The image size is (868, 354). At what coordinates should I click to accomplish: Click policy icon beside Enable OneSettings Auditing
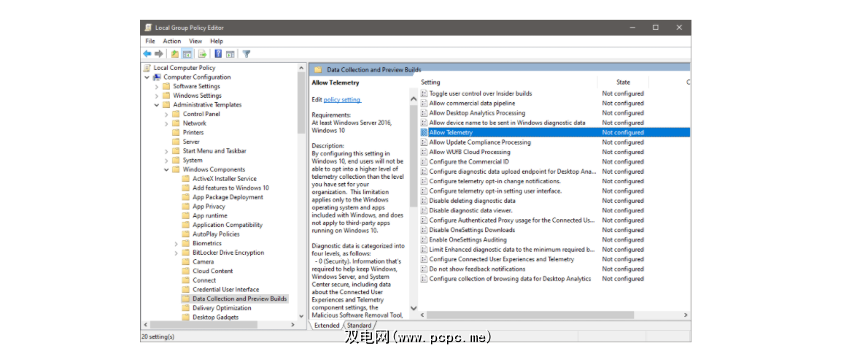pyautogui.click(x=424, y=240)
